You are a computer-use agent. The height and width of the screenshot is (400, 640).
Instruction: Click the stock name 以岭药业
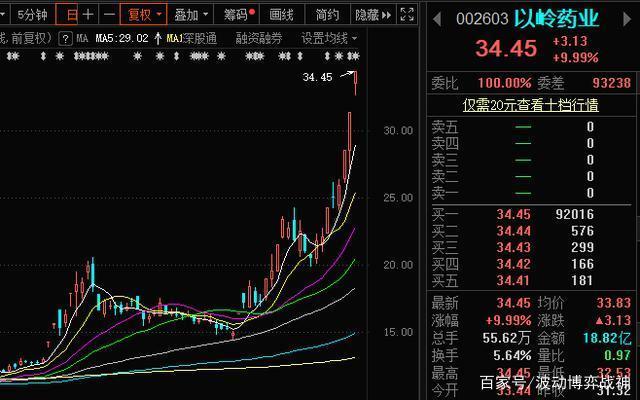coord(556,18)
